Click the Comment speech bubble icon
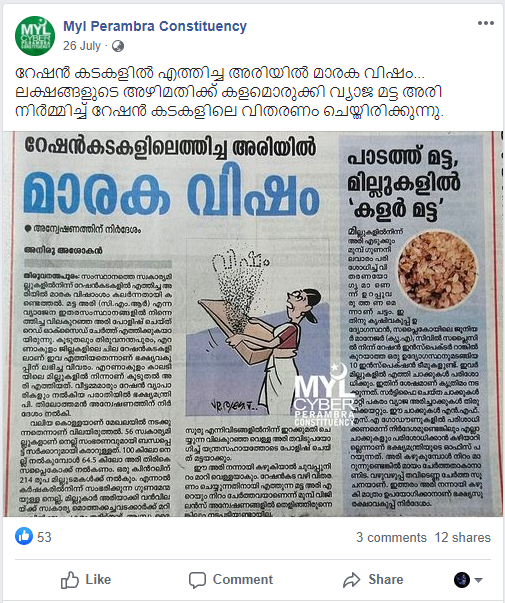 pyautogui.click(x=197, y=580)
